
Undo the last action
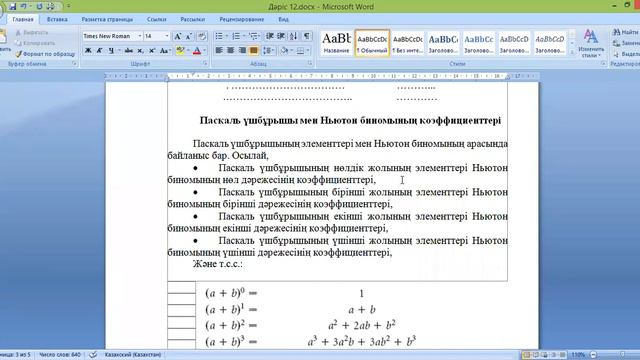tap(24, 7)
